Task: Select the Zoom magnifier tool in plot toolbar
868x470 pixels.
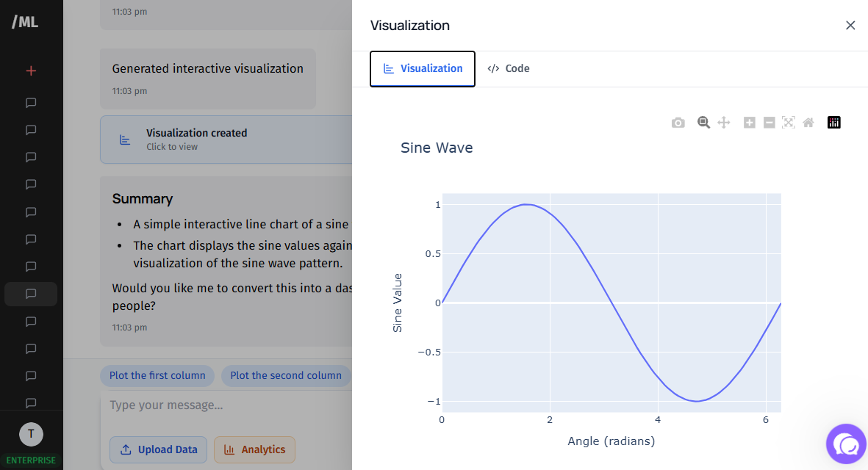Action: click(703, 123)
